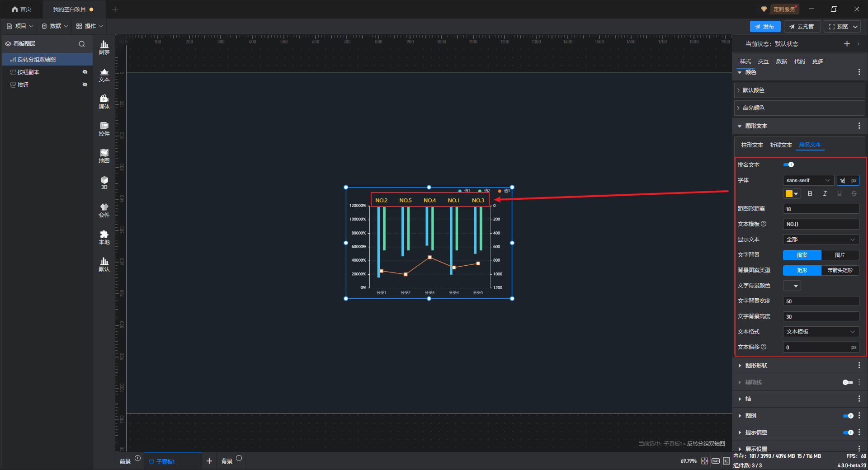Apply italic formatting to ranking text
Image resolution: width=868 pixels, height=470 pixels.
[825, 193]
